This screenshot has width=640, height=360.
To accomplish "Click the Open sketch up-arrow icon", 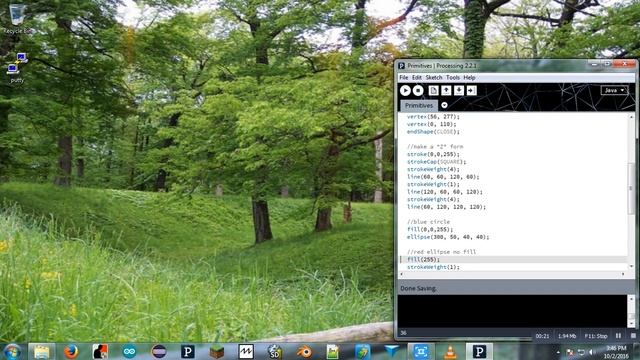I will point(446,90).
